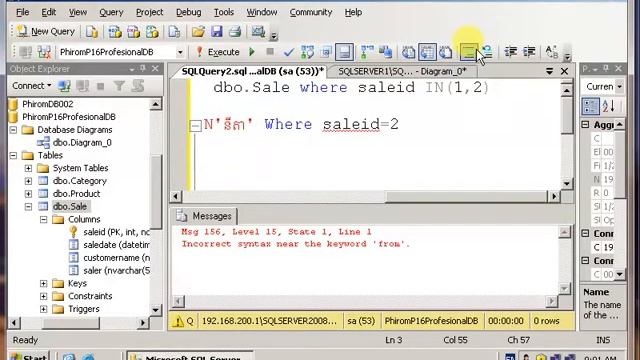Expand the Triggers folder
The image size is (640, 360).
43,309
